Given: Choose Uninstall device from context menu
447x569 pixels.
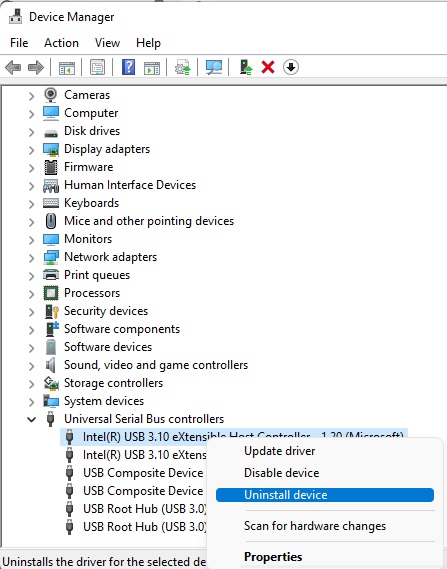Looking at the screenshot, I should (x=325, y=495).
